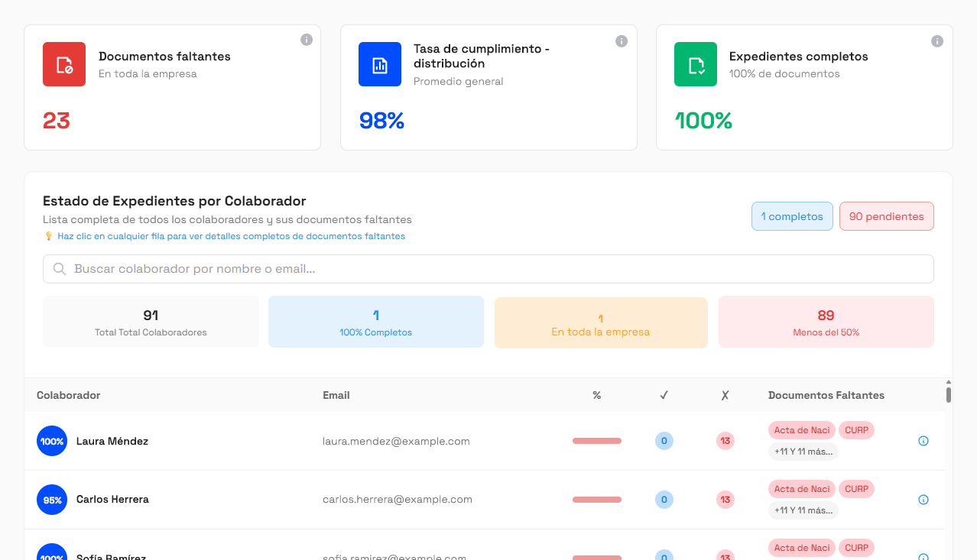Click the name Laura Méndez

coord(112,441)
